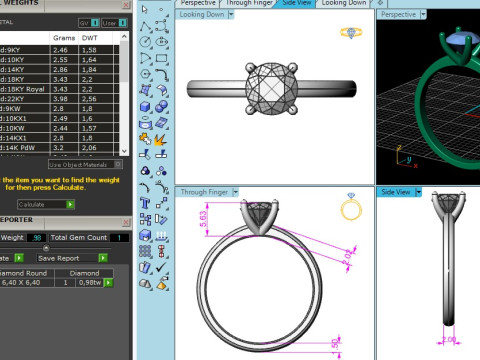Click the Save Report button

click(72, 258)
